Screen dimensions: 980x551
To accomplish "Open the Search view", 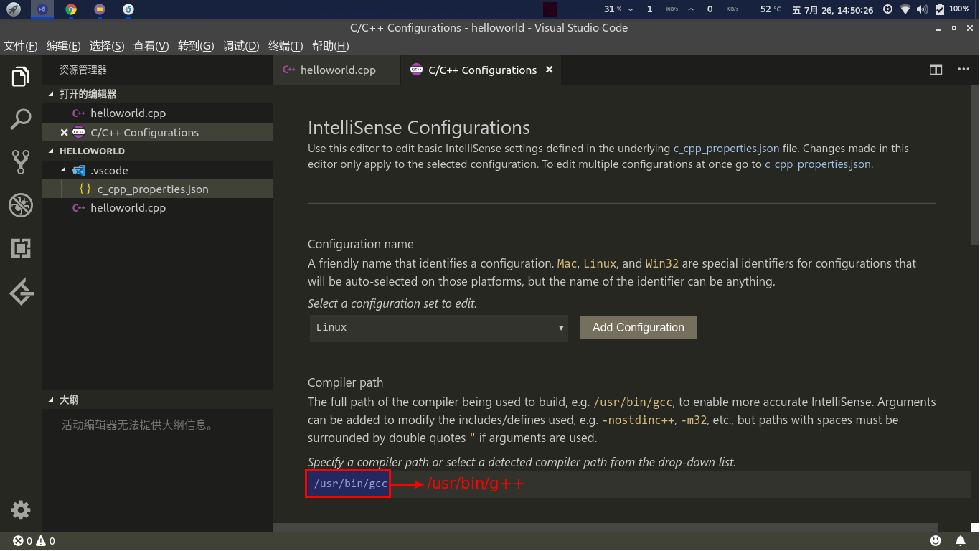I will pos(21,118).
